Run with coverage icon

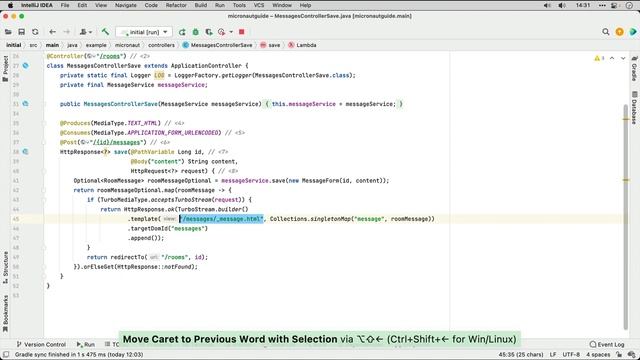pyautogui.click(x=209, y=32)
